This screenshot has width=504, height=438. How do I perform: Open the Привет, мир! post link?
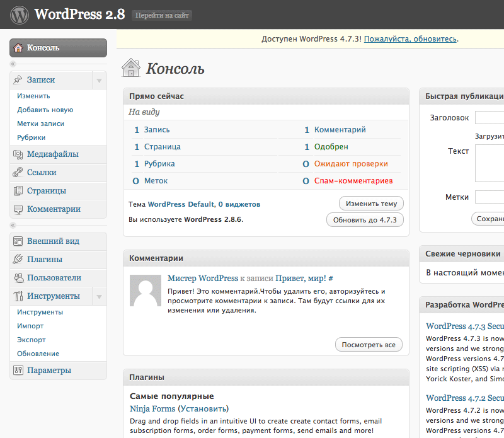(x=301, y=278)
